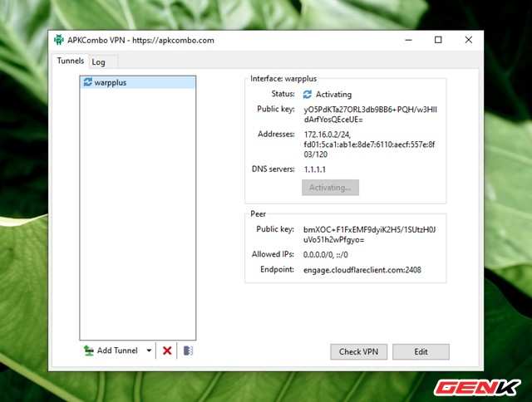Maximize the APKCombo VPN window
The image size is (532, 402).
(438, 40)
